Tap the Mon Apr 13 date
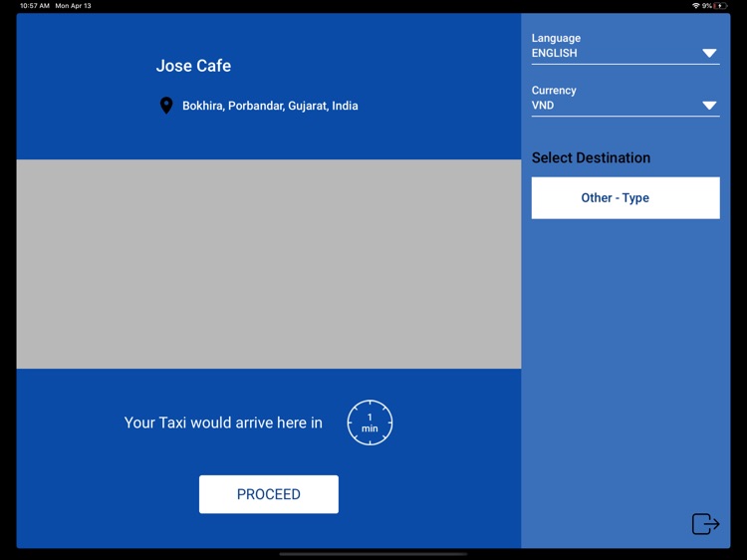Viewport: 747px width, 560px height. pyautogui.click(x=73, y=6)
